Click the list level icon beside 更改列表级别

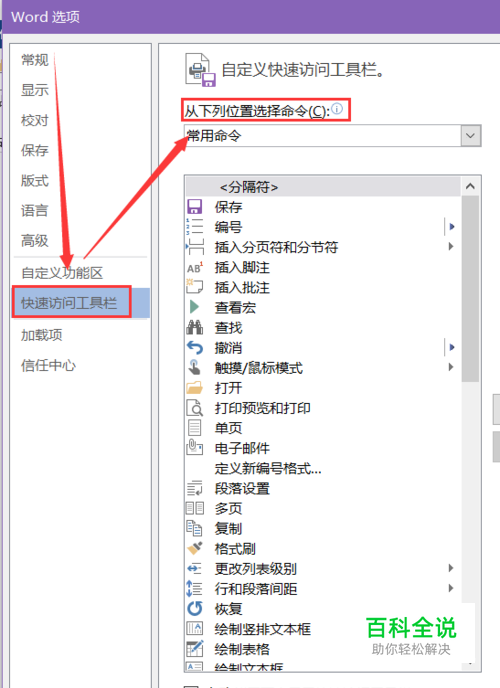[194, 569]
